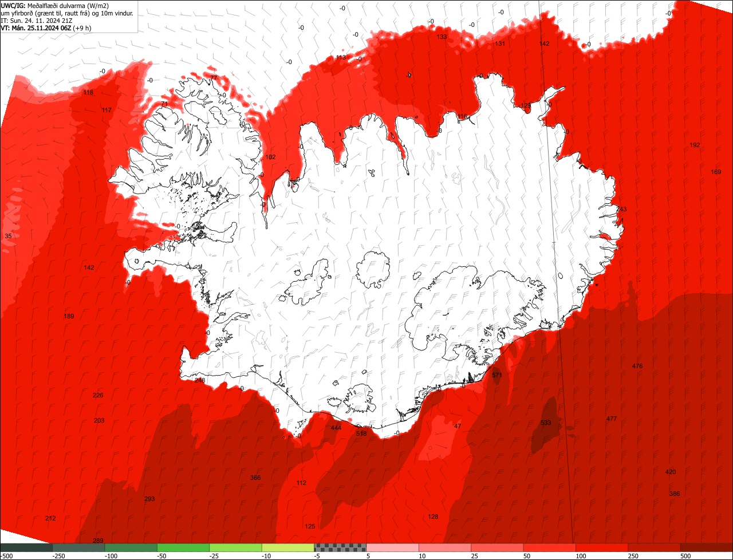
Task: Select the light green -25 to -10 legend swatch
Action: (236, 547)
